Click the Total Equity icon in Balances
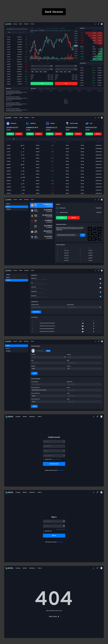This screenshot has width=108, height=644. pyautogui.click(x=57, y=208)
